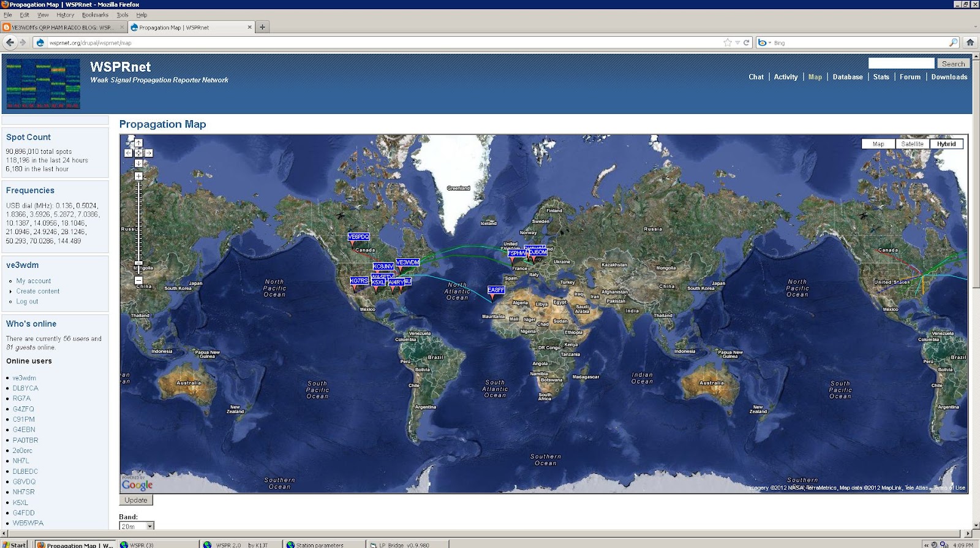Click the Windows Start button

tap(15, 544)
